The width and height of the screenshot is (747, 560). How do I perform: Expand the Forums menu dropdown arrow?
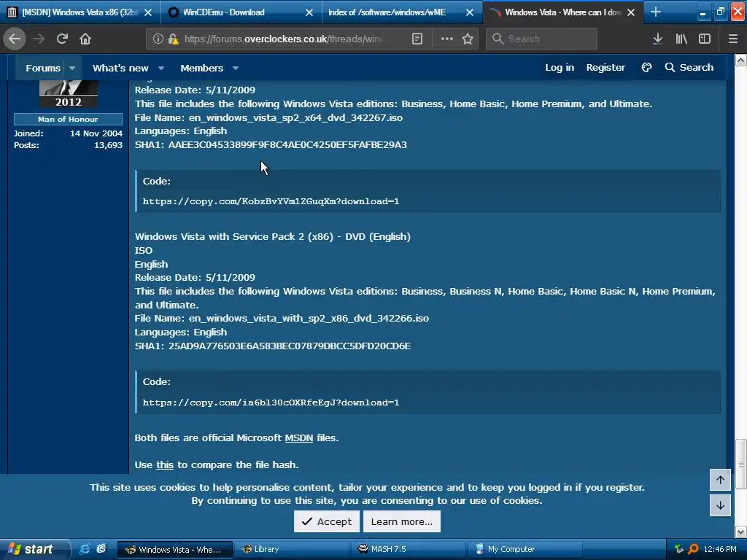click(72, 68)
